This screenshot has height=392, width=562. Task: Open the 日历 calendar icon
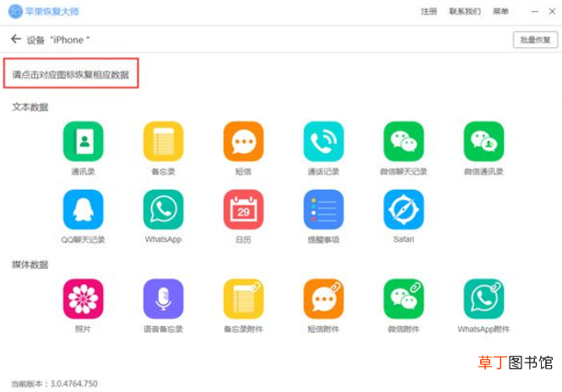click(x=244, y=209)
